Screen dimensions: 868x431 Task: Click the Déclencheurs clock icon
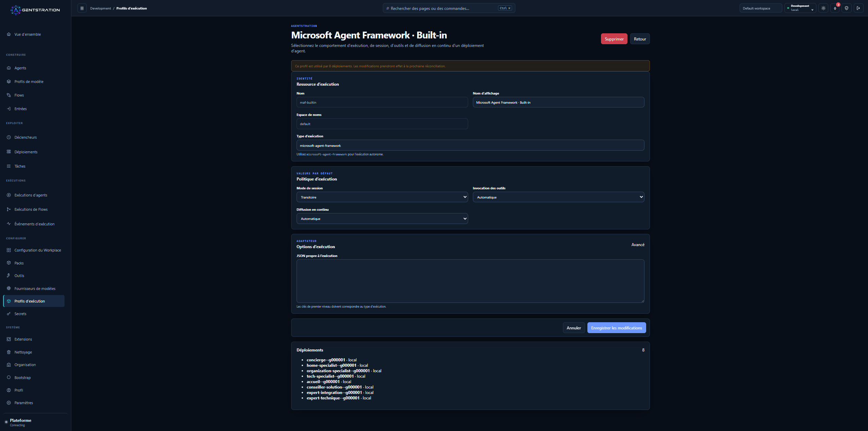(9, 137)
